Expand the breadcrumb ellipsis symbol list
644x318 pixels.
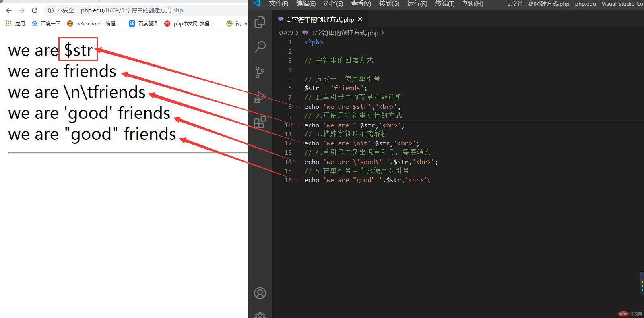coord(388,33)
